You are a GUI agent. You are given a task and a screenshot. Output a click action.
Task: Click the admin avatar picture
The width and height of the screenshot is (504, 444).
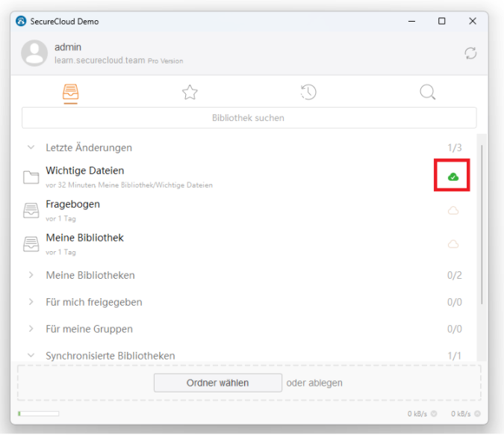click(34, 53)
